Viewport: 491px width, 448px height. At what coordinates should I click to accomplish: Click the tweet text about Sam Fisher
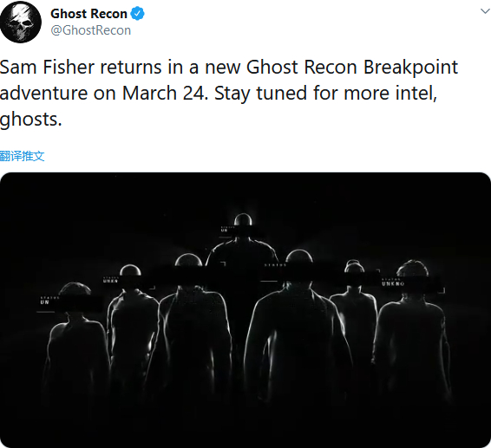click(229, 94)
